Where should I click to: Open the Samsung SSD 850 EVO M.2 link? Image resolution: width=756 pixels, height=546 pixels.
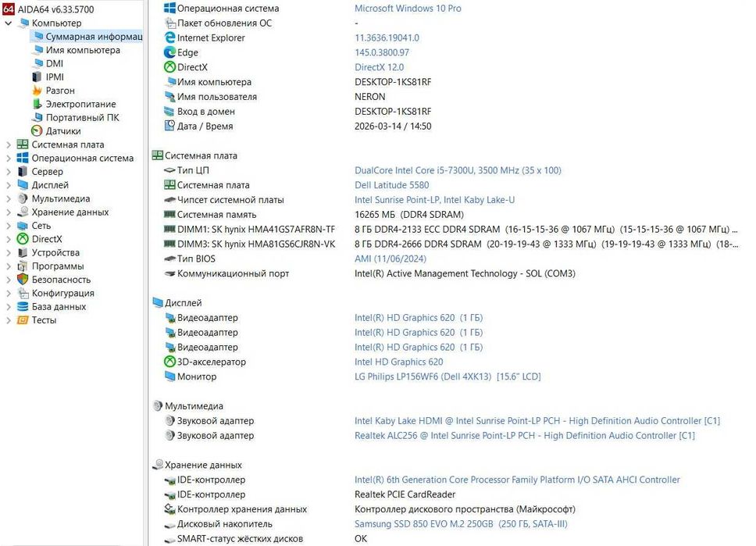coord(461,524)
